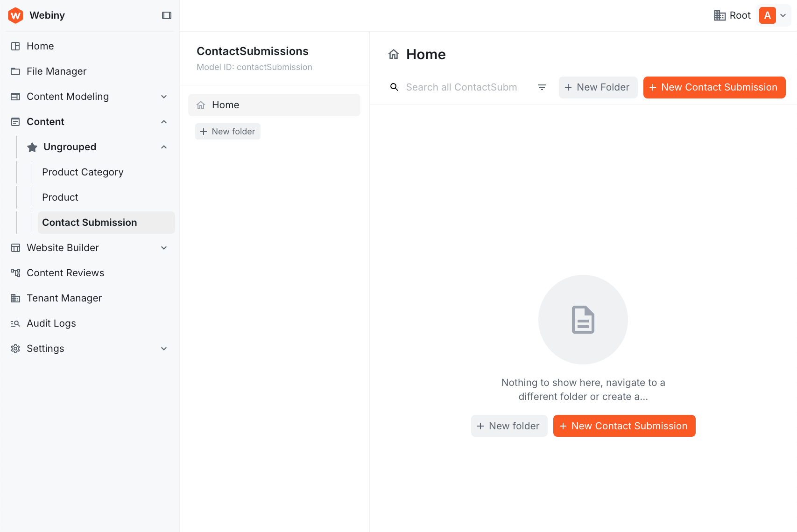Click inside the ContactSubmissions search field
The image size is (797, 532).
click(x=462, y=87)
